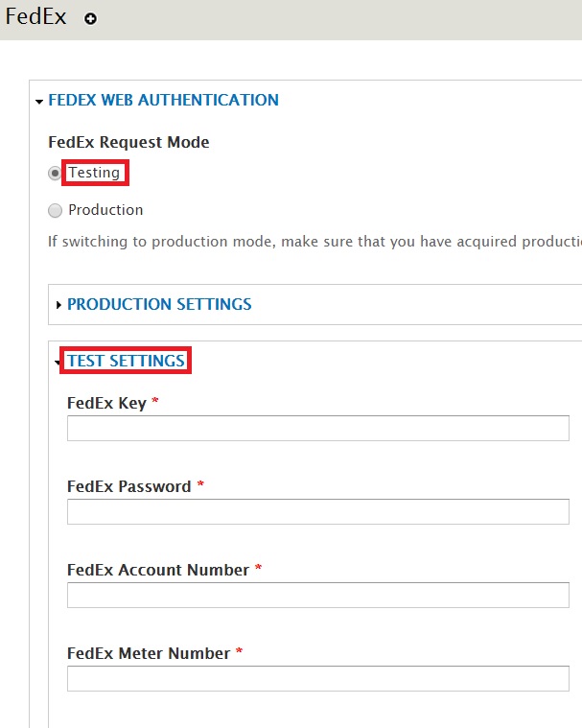Click the FedEx Key field label

tap(106, 403)
